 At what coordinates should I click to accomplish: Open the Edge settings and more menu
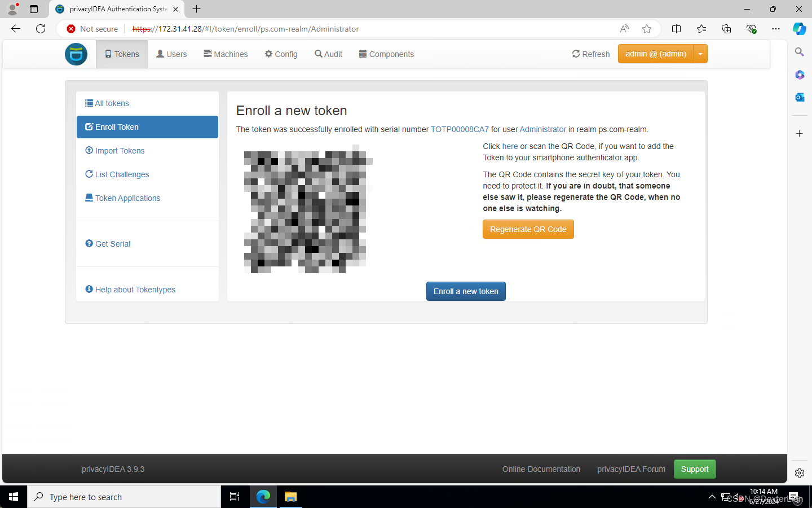point(776,29)
